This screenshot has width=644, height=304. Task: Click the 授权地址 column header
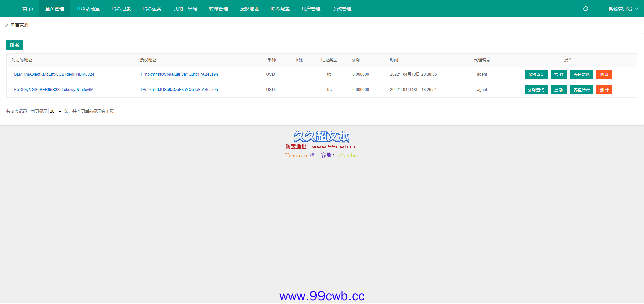pyautogui.click(x=148, y=60)
